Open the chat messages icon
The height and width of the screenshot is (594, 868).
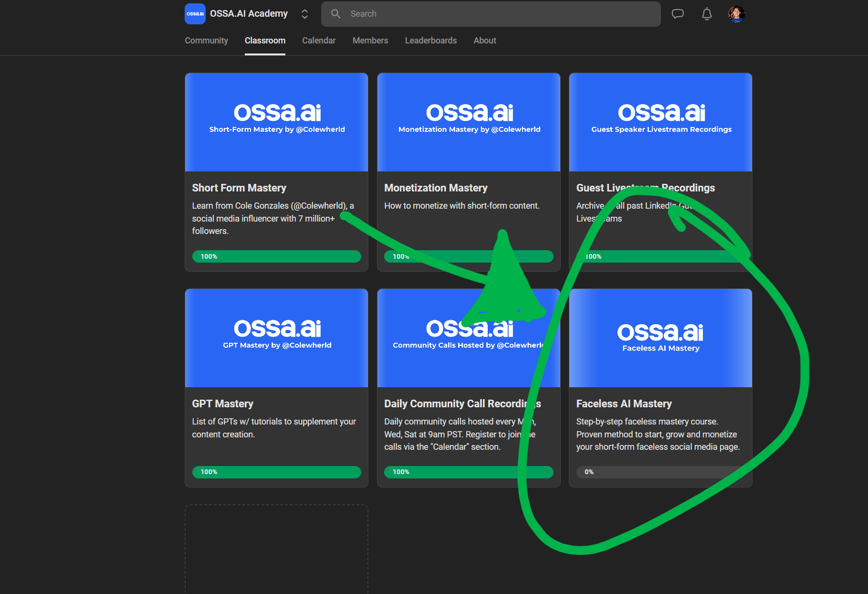(678, 13)
